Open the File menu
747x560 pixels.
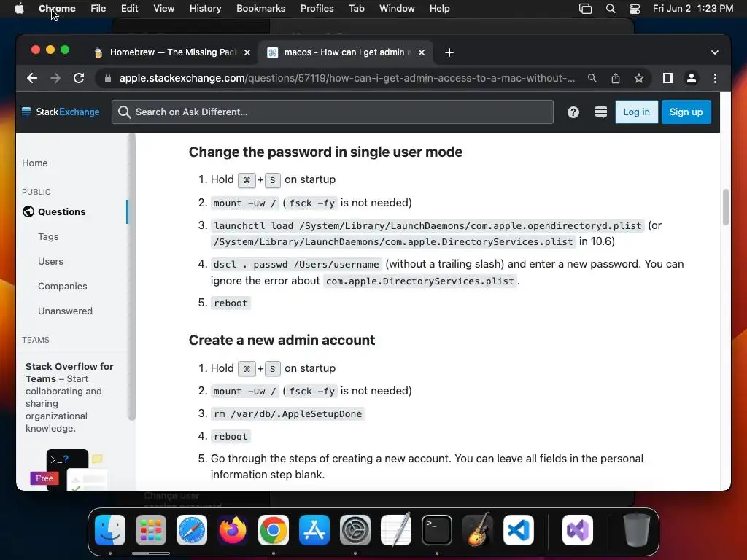point(98,9)
